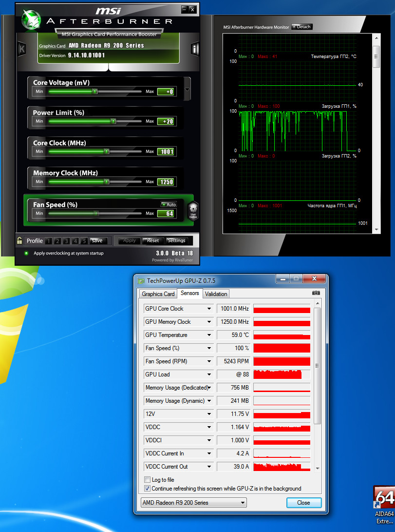The image size is (395, 532).
Task: Open Kombustor via the K side button
Action: click(x=22, y=49)
